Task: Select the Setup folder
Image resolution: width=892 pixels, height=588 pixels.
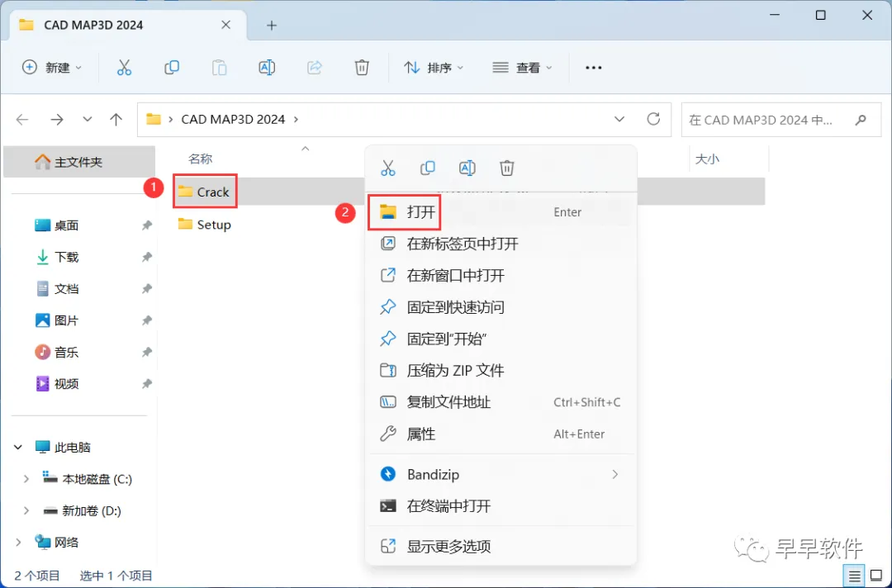Action: click(x=204, y=225)
